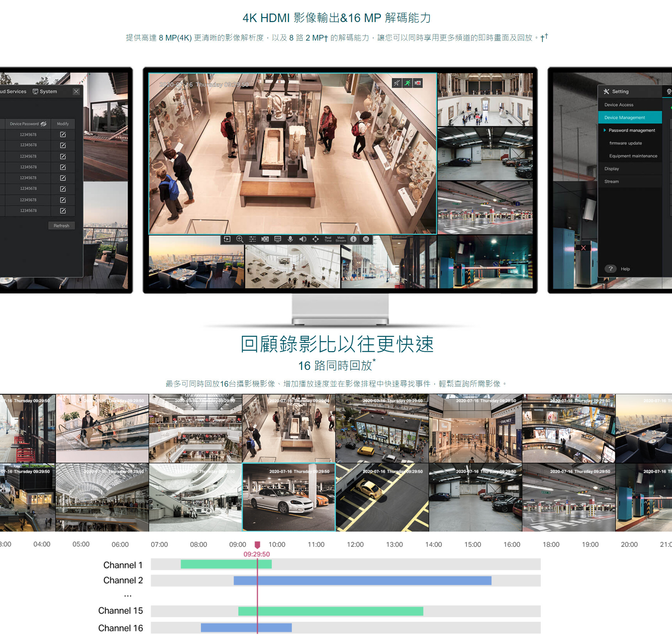
Task: Open playback from the camera feed toolbar
Action: pyautogui.click(x=227, y=239)
